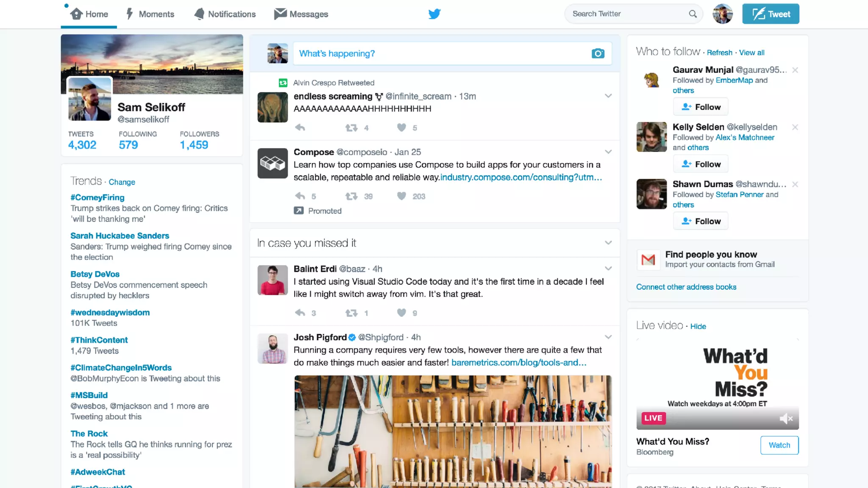Open Connect other address books link
The height and width of the screenshot is (488, 868).
686,287
